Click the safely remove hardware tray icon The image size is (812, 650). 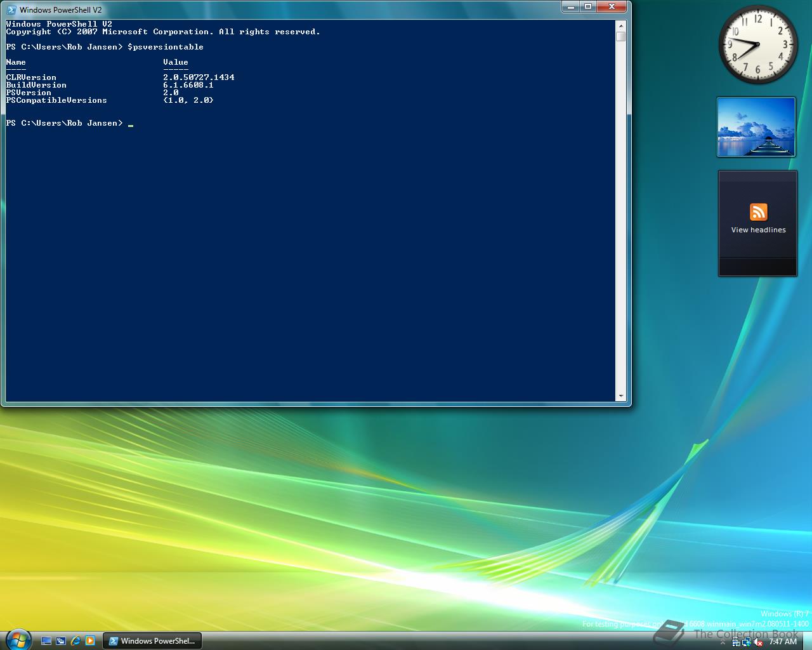pyautogui.click(x=736, y=642)
